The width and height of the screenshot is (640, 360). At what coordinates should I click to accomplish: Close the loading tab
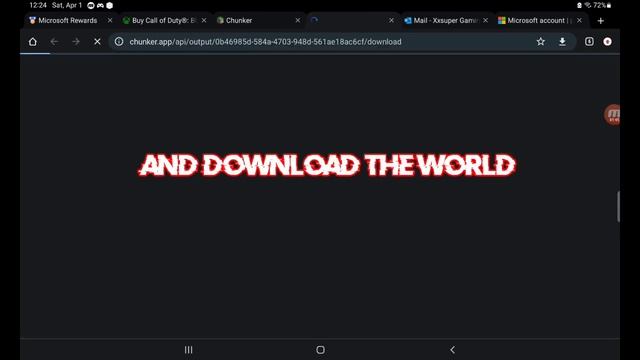pyautogui.click(x=391, y=20)
